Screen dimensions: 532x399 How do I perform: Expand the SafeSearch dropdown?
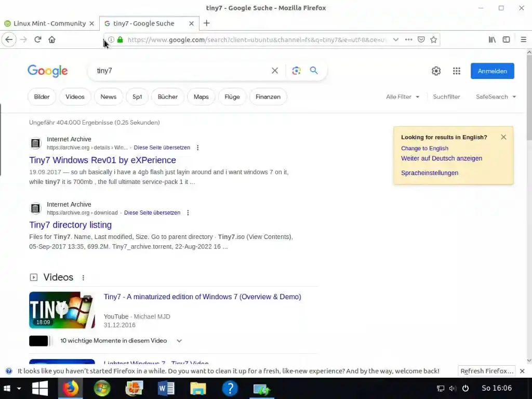(496, 97)
